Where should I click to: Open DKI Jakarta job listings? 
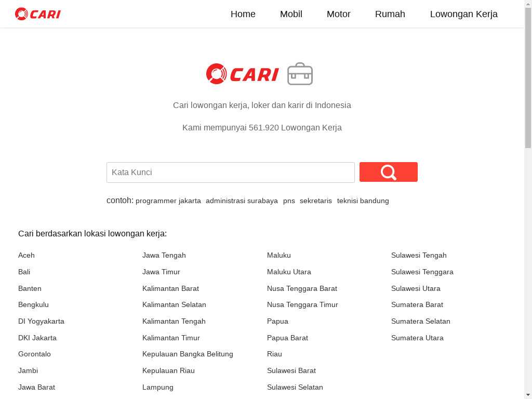pyautogui.click(x=37, y=338)
